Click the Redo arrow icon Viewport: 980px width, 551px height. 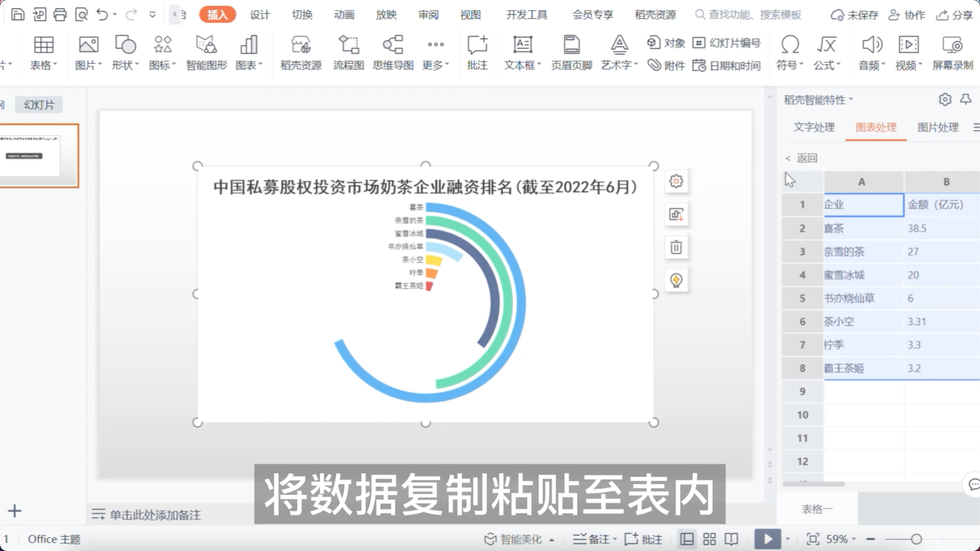(x=131, y=14)
